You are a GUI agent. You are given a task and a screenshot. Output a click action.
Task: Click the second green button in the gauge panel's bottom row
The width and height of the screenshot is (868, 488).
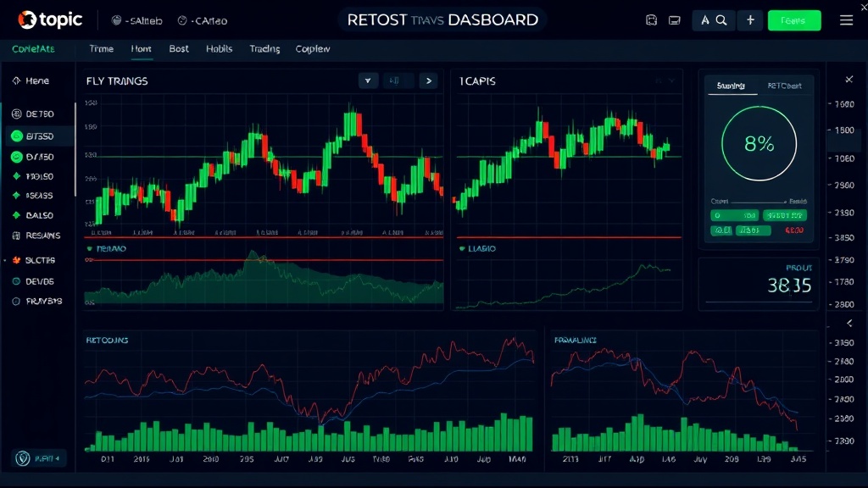click(753, 230)
